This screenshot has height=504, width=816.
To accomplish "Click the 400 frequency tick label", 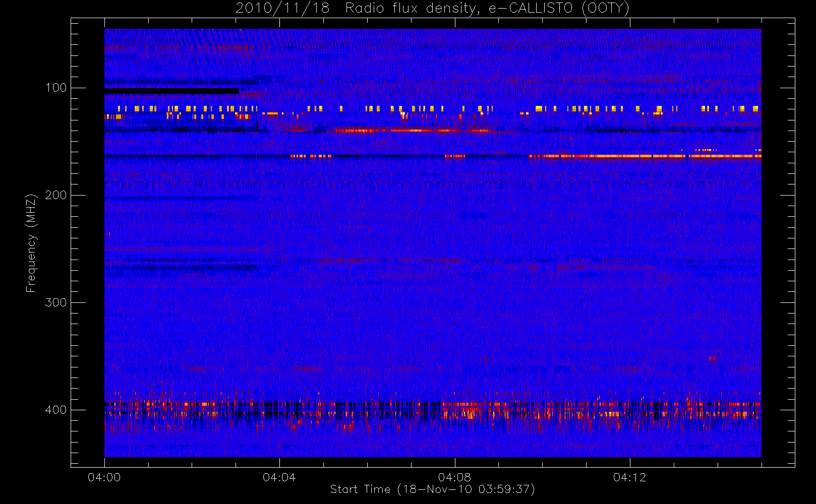I will pos(56,410).
